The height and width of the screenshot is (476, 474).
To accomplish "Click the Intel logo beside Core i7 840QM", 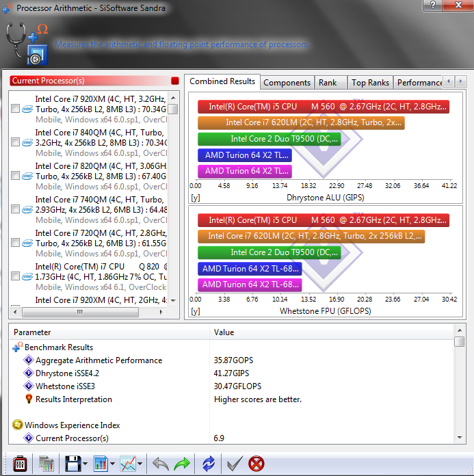I will (27, 142).
